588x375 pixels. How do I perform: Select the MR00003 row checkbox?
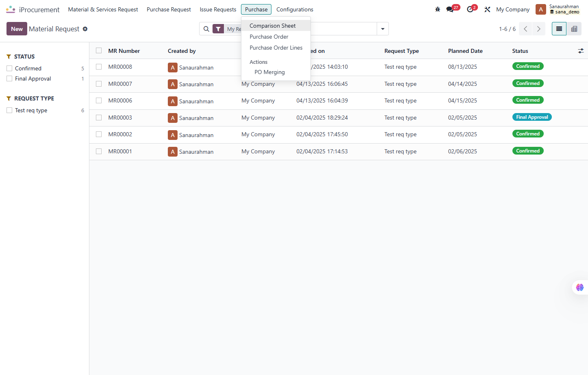coord(99,118)
